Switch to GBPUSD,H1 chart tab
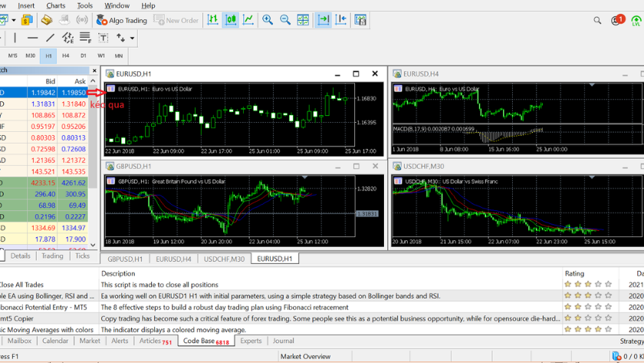Image resolution: width=644 pixels, height=363 pixels. tap(125, 259)
